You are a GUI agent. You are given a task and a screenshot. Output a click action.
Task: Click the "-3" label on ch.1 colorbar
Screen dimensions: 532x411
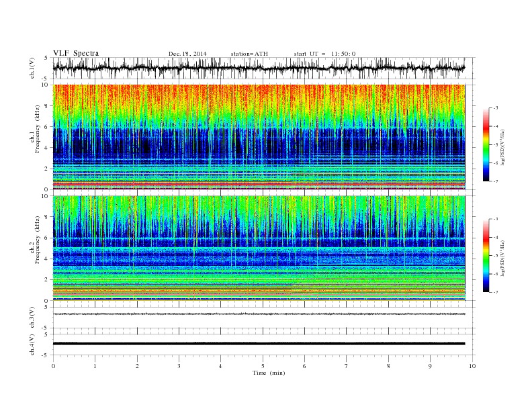[496, 108]
